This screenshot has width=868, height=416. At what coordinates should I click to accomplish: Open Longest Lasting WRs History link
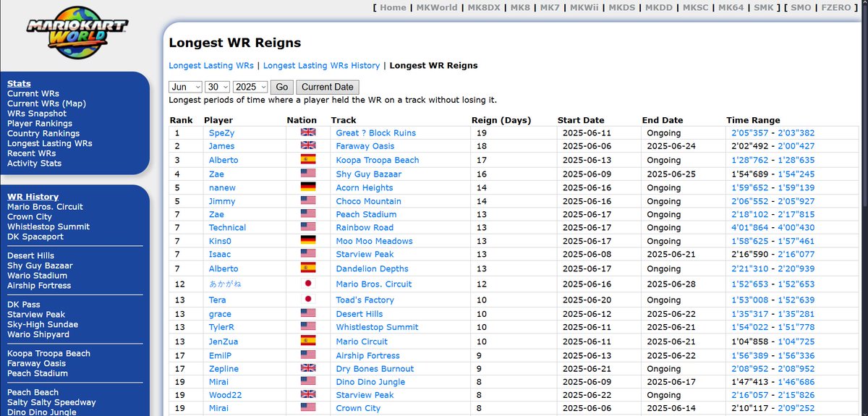322,65
